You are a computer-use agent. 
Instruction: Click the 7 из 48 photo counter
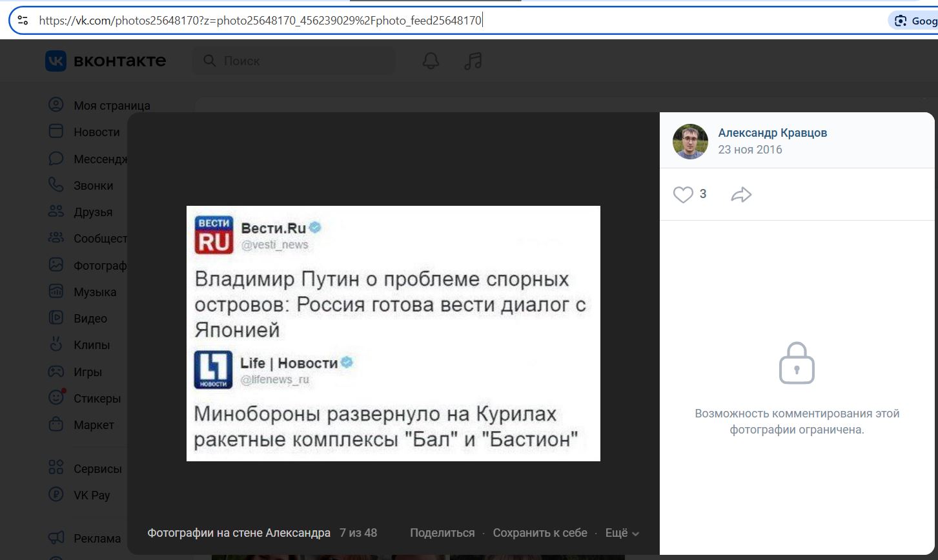tap(358, 533)
